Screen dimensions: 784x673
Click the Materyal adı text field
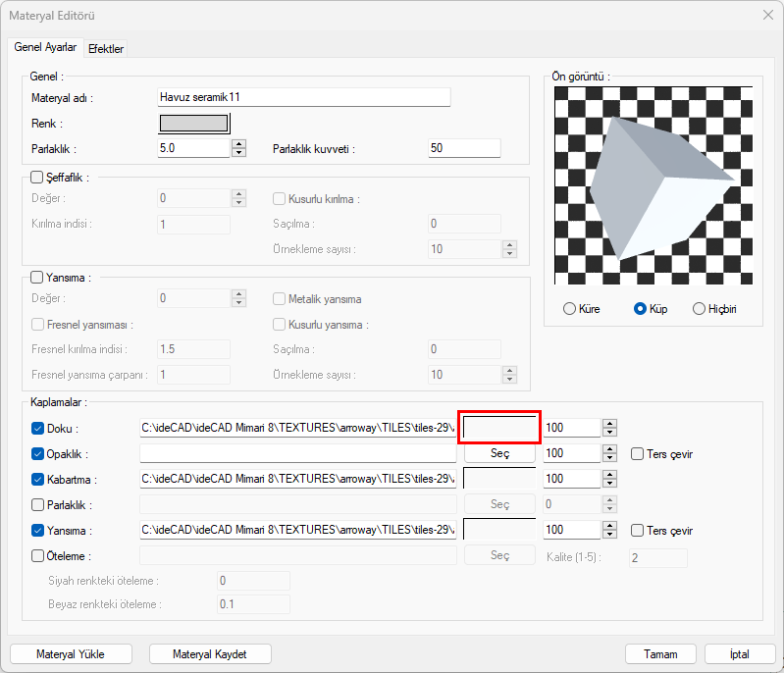[x=303, y=97]
